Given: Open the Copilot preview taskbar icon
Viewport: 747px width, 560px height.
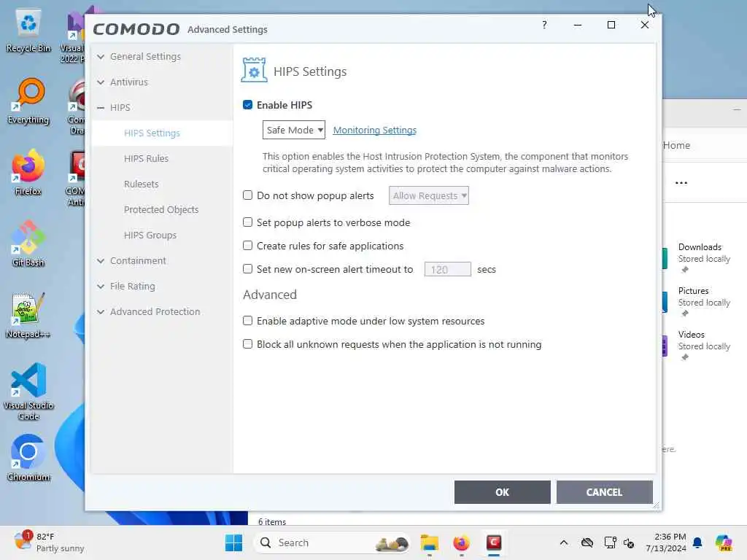Looking at the screenshot, I should (x=724, y=542).
